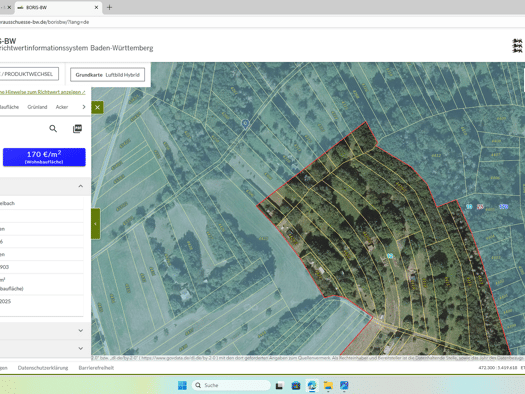
Task: Open Task View in the taskbar
Action: pyautogui.click(x=279, y=386)
